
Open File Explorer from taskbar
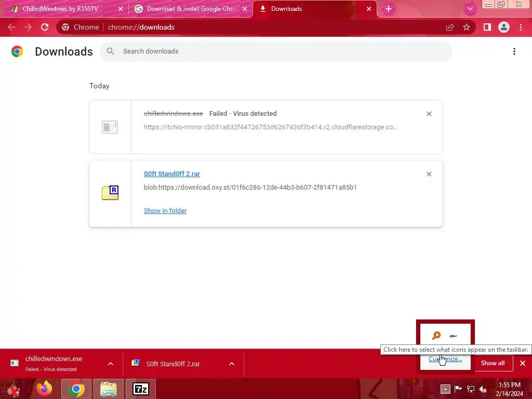click(x=108, y=389)
